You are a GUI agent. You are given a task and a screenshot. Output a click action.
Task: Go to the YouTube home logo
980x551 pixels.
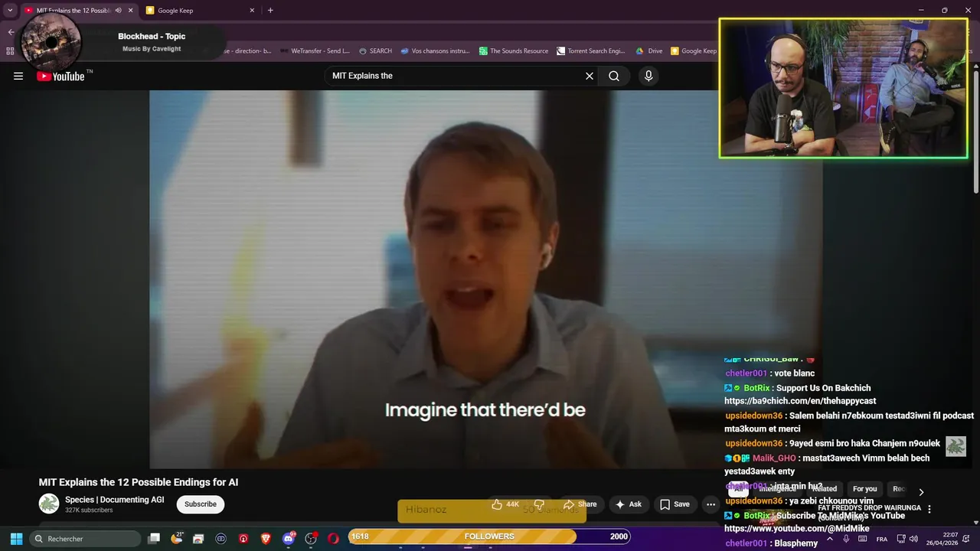pyautogui.click(x=60, y=76)
